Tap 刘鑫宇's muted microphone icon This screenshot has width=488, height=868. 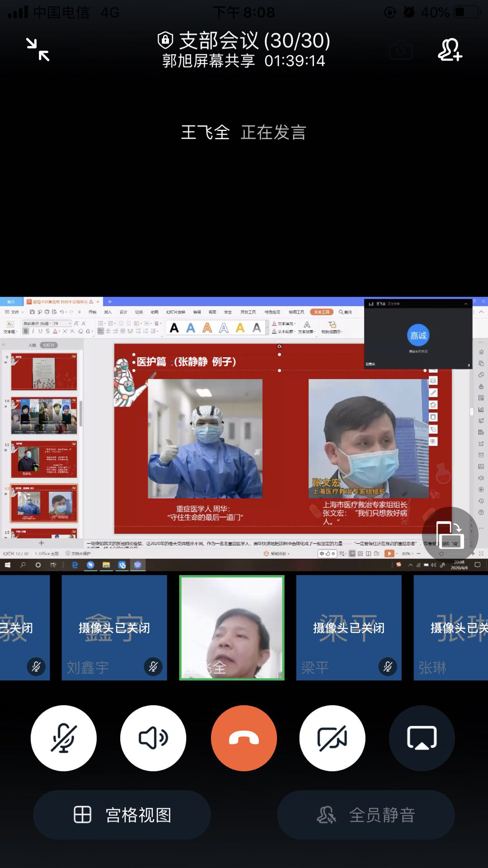[153, 666]
